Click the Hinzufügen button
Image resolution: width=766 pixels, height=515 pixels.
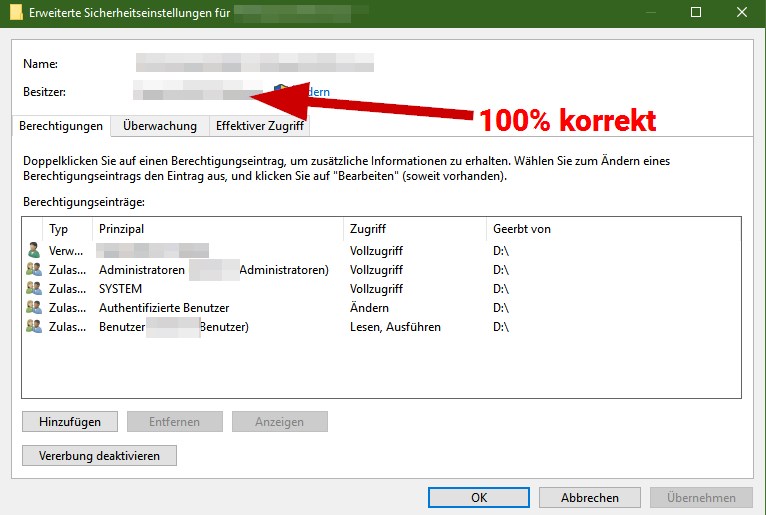70,422
